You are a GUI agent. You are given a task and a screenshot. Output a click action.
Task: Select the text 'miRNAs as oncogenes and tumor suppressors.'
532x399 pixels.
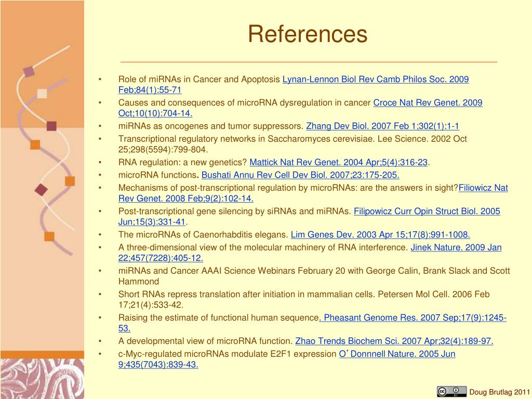211,126
